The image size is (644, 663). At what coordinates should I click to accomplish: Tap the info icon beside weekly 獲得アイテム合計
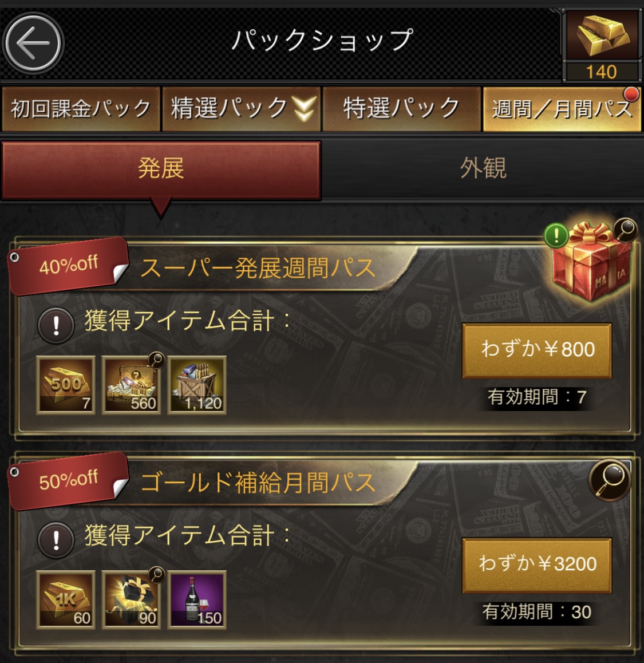click(x=56, y=325)
